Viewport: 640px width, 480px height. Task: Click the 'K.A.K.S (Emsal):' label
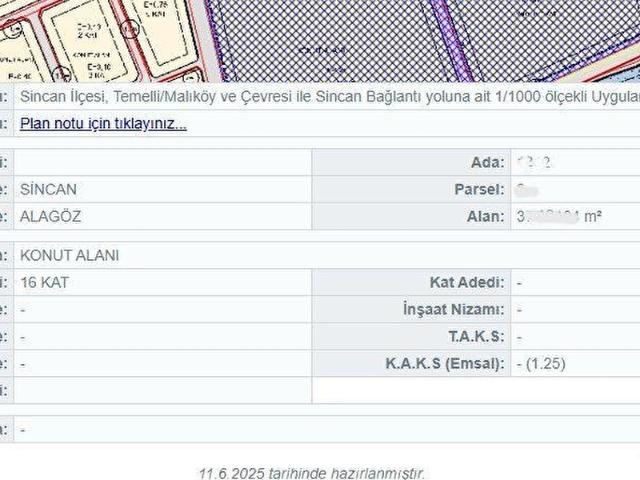click(445, 363)
